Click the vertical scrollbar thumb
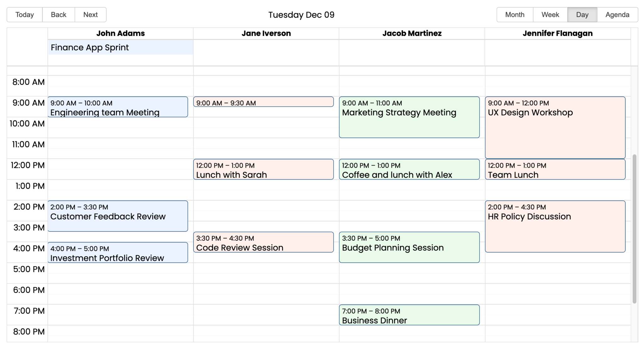The width and height of the screenshot is (644, 348). click(634, 229)
